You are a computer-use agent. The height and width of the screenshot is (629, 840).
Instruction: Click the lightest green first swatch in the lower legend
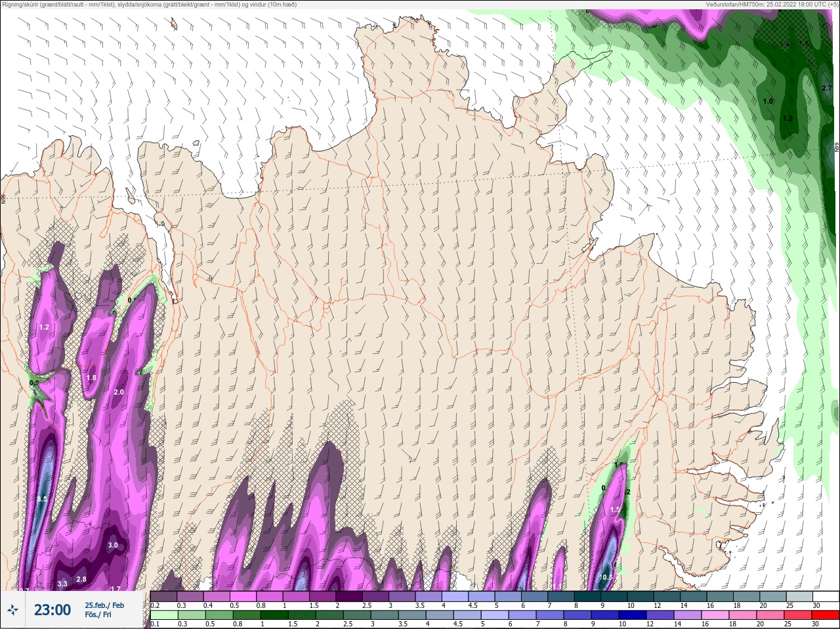[x=163, y=615]
